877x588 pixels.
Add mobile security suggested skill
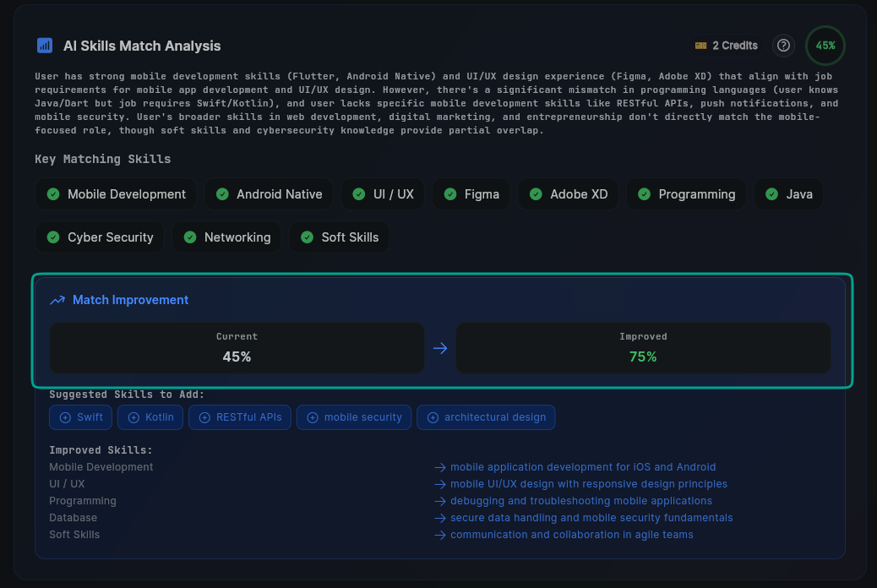[x=353, y=416]
